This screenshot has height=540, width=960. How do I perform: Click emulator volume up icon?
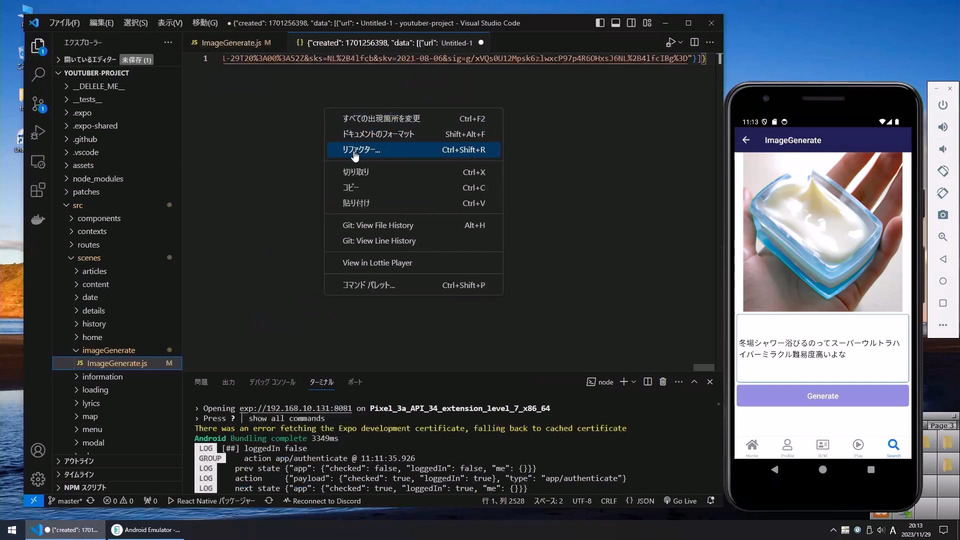point(943,127)
